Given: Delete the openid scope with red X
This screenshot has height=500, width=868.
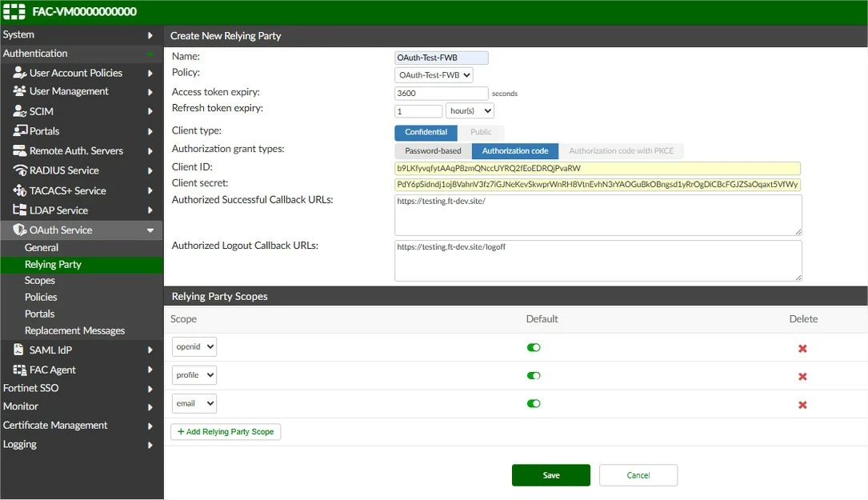Looking at the screenshot, I should 802,348.
